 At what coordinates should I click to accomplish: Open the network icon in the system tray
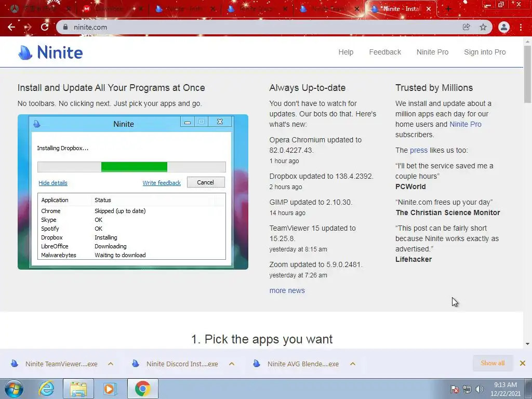467,389
